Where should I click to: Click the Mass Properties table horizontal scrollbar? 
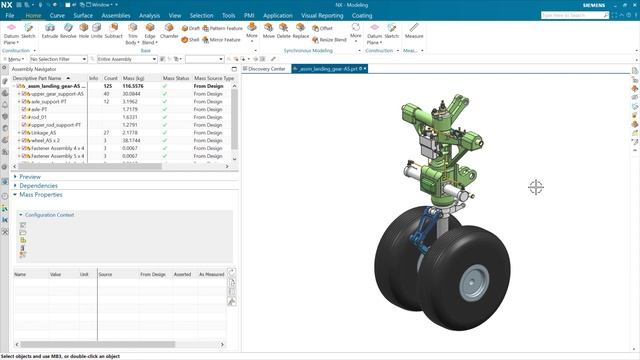coord(98,344)
